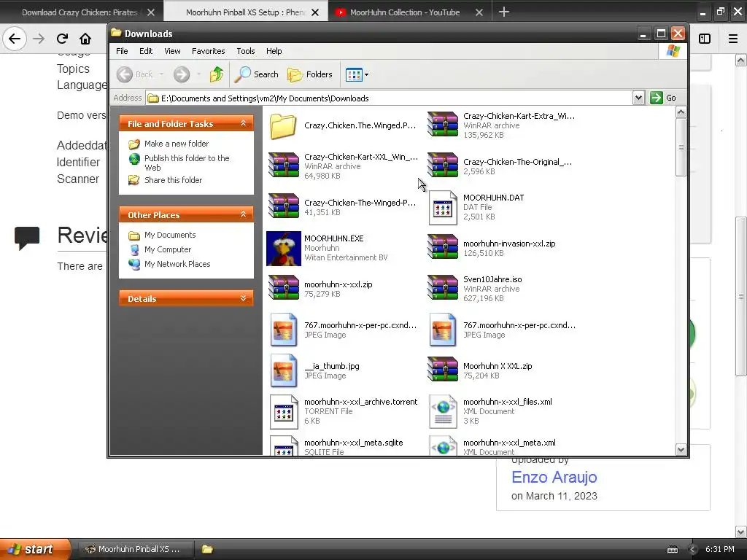
Task: Expand the Details panel
Action: (244, 298)
